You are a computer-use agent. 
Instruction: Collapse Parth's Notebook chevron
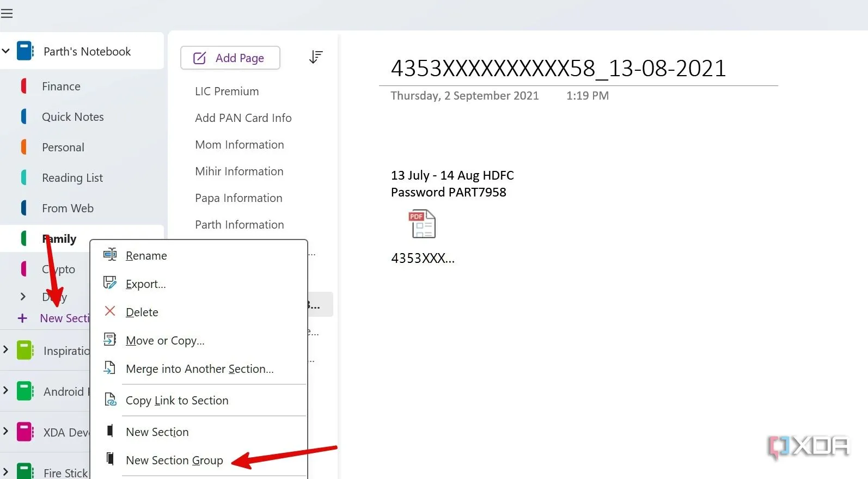click(x=6, y=51)
